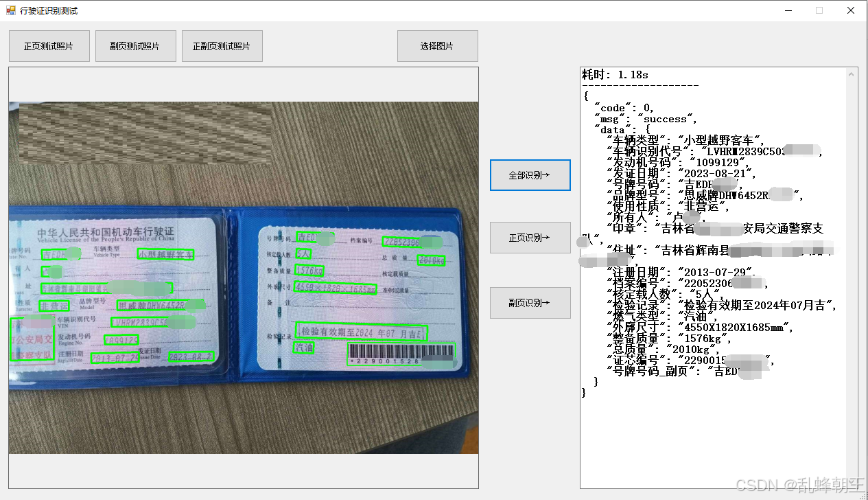Click the 车辆类型 小型越野客车 line
This screenshot has width=868, height=500.
685,140
